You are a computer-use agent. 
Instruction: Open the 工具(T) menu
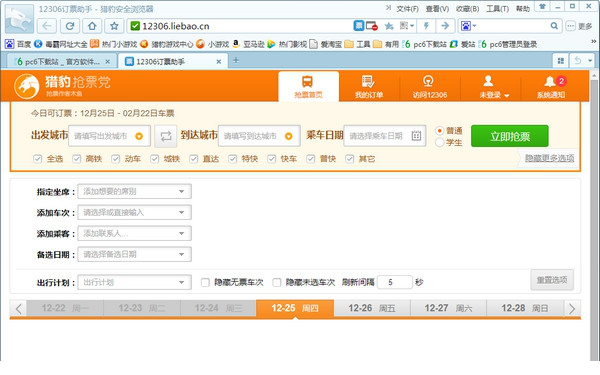[x=497, y=8]
